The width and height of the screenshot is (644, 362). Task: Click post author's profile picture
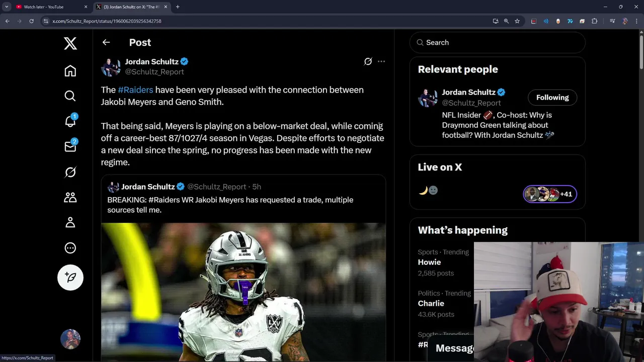111,67
